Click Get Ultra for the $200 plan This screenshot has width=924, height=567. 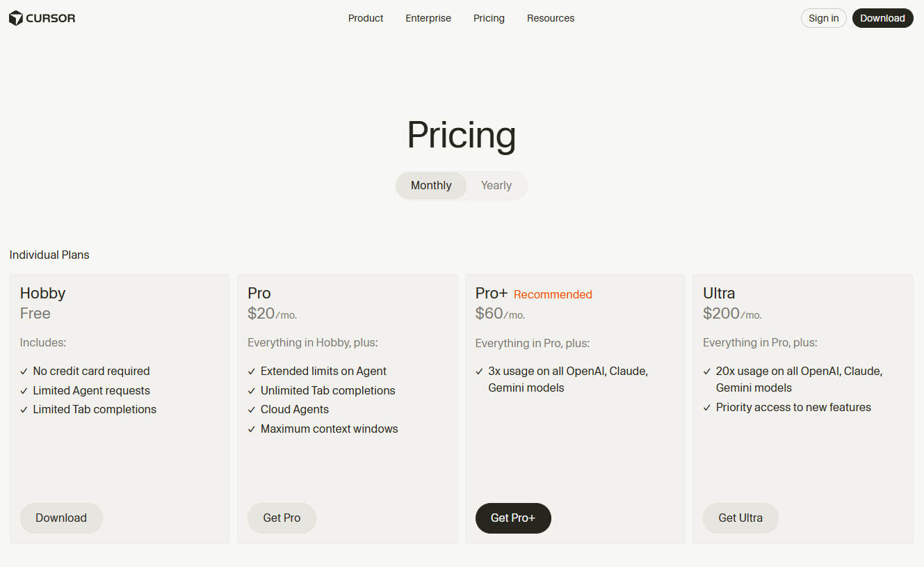point(740,518)
